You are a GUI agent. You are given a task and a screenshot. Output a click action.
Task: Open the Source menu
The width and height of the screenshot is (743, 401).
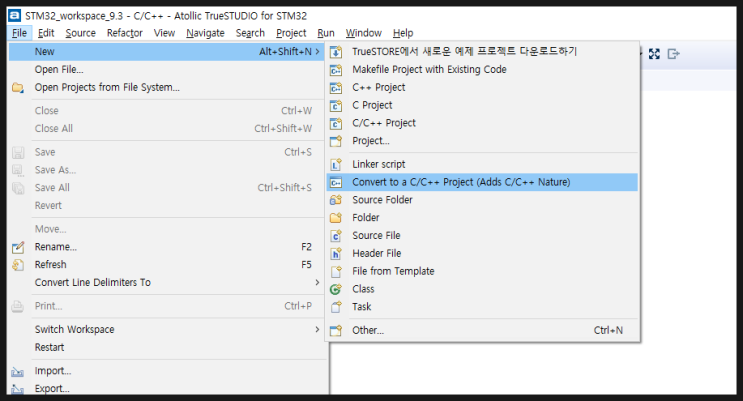[x=81, y=33]
